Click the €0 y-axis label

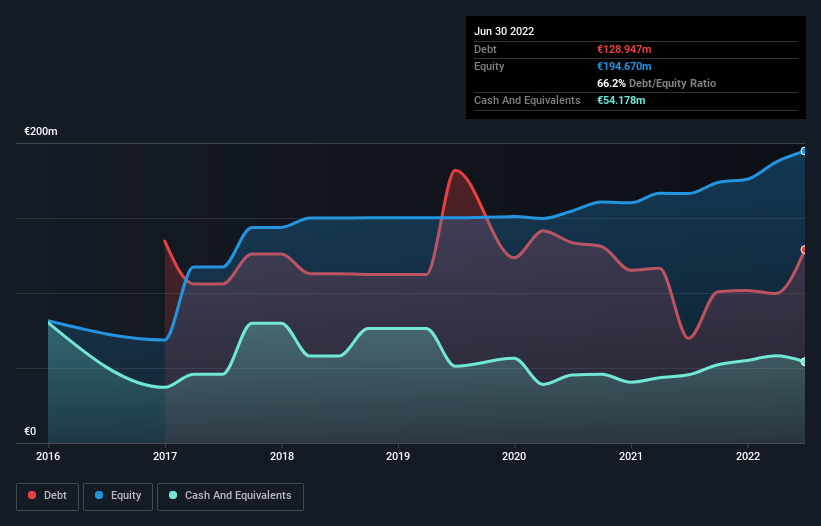[30, 431]
